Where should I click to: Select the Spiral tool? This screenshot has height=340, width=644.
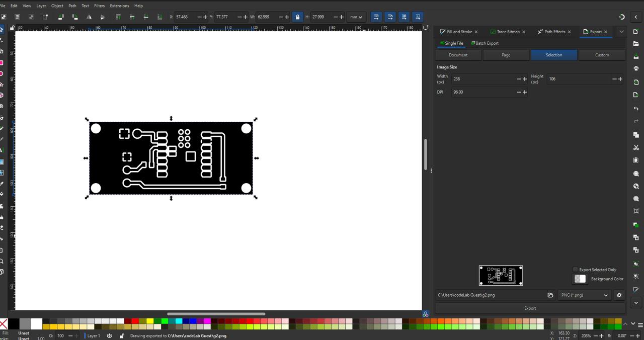click(x=2, y=106)
